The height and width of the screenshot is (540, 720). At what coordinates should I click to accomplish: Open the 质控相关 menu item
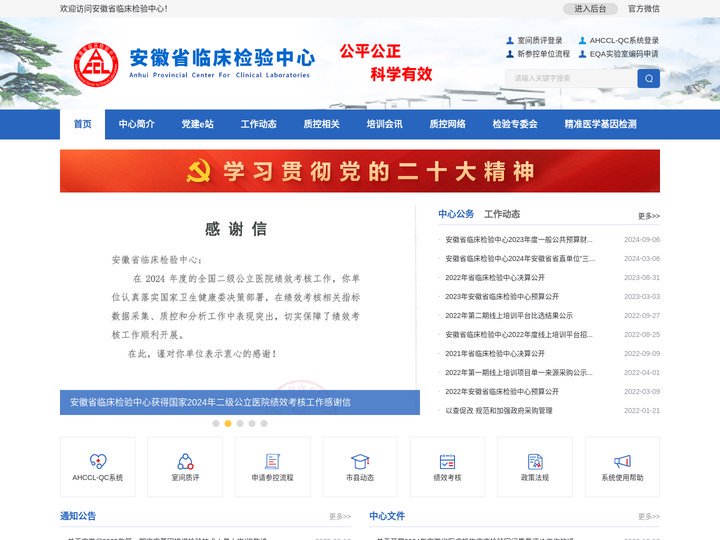pos(321,124)
